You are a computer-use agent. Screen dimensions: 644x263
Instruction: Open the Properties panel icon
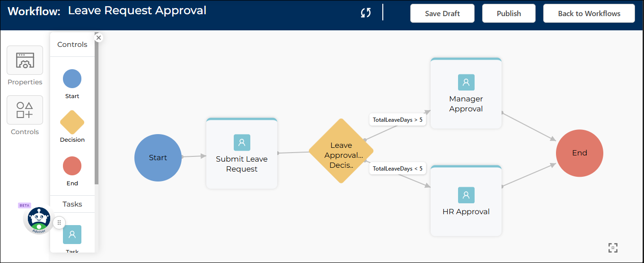click(25, 60)
